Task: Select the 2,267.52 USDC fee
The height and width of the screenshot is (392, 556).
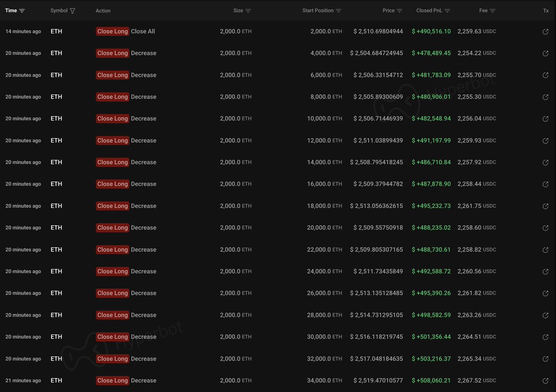Action: click(477, 380)
